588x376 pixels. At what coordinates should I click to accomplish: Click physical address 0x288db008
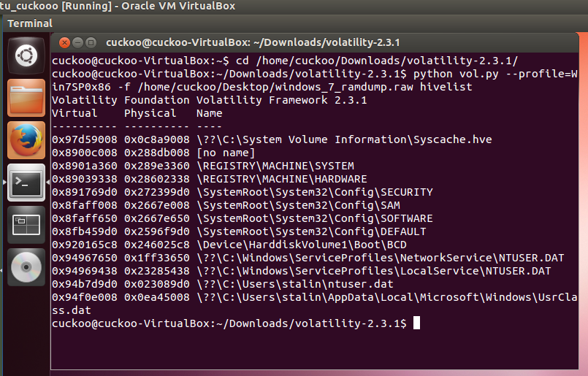(157, 153)
